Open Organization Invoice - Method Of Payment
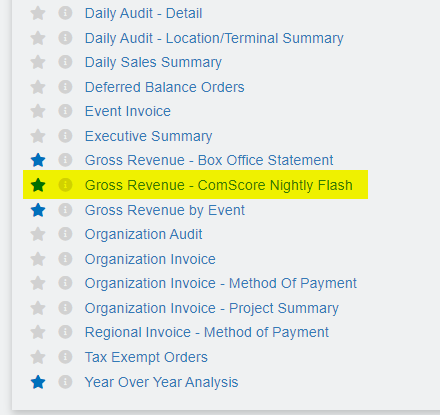 (x=221, y=283)
